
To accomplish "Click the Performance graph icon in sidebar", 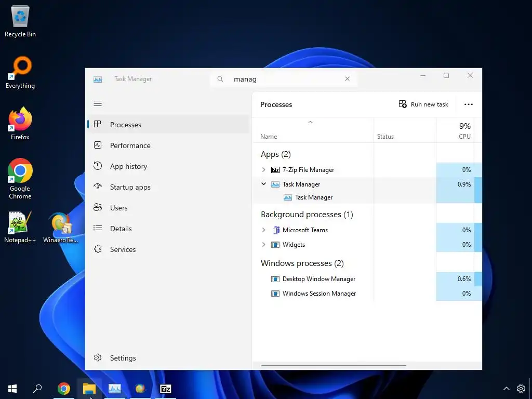I will click(x=98, y=145).
